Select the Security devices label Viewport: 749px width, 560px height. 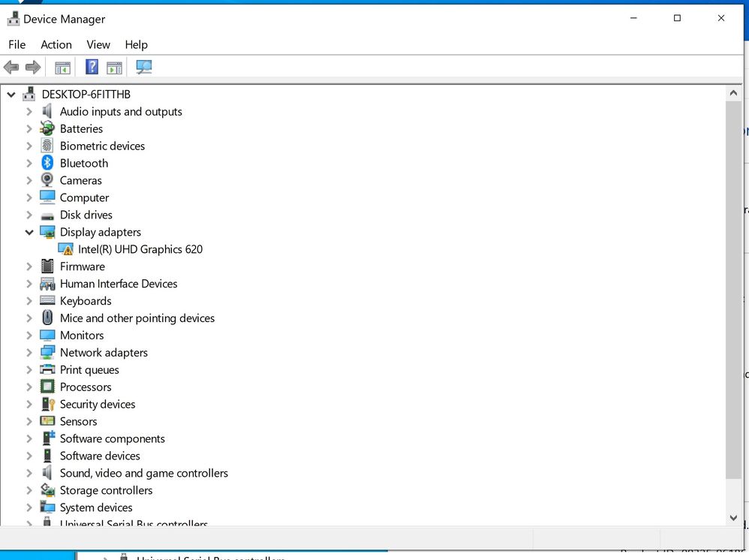click(98, 404)
